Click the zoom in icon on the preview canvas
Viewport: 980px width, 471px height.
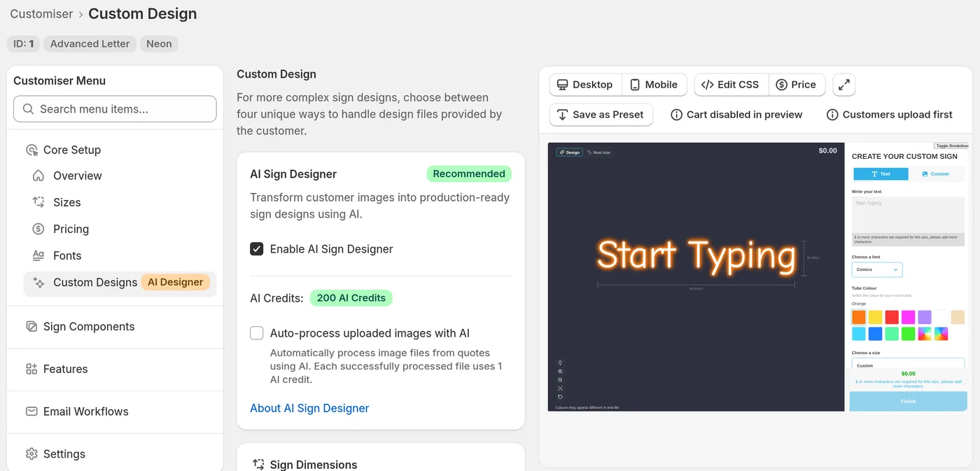pyautogui.click(x=560, y=372)
